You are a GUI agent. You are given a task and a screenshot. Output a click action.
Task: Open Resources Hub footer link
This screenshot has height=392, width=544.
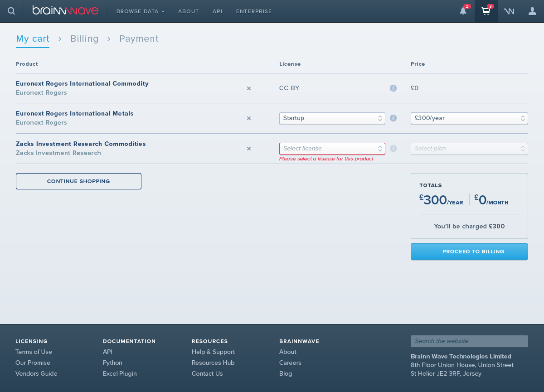213,363
